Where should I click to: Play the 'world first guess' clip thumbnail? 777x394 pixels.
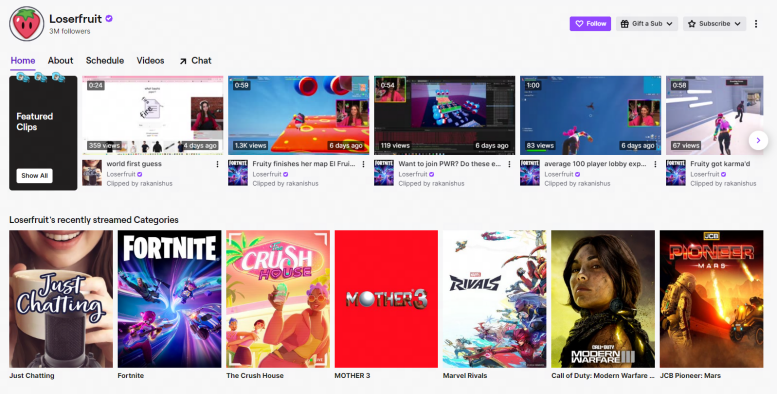153,115
